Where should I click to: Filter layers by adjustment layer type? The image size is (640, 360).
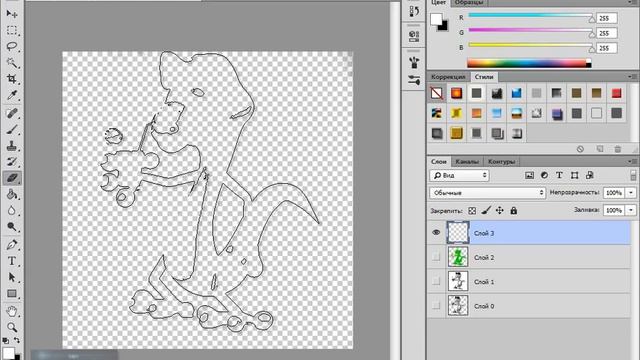(544, 176)
